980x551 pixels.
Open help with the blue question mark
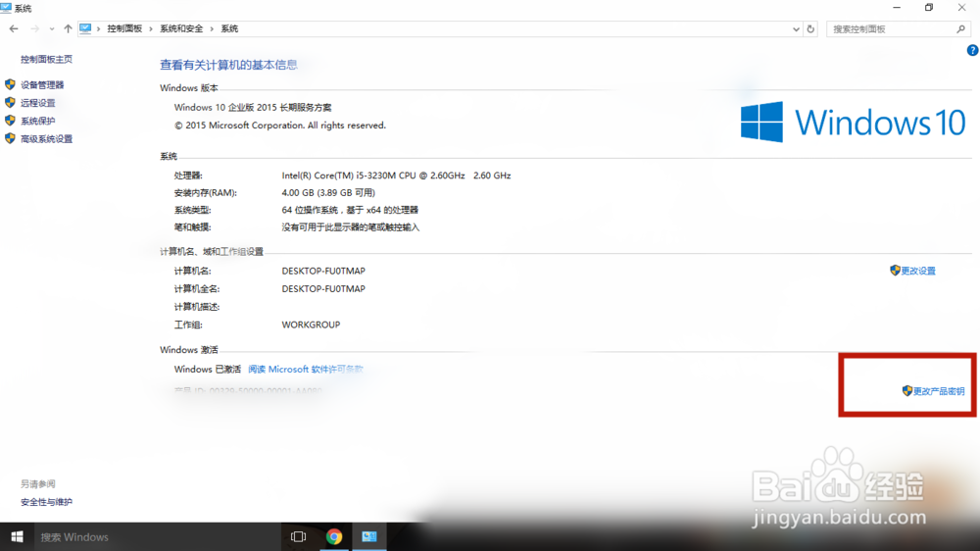click(972, 51)
